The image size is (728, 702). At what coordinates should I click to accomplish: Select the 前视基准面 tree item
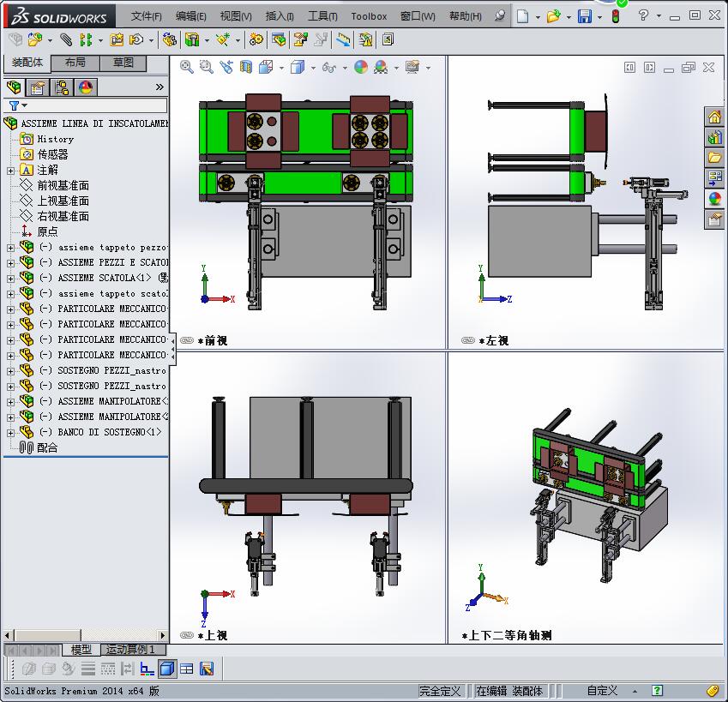pos(54,186)
